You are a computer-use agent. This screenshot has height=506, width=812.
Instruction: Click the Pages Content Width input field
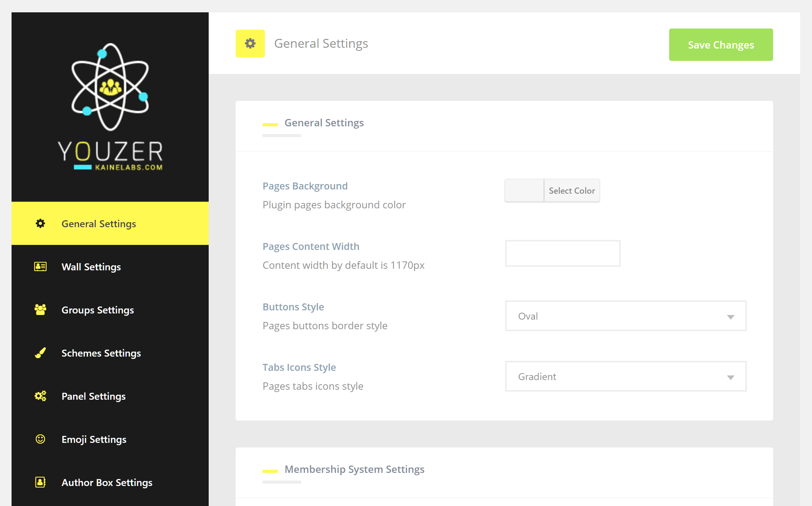click(x=563, y=253)
